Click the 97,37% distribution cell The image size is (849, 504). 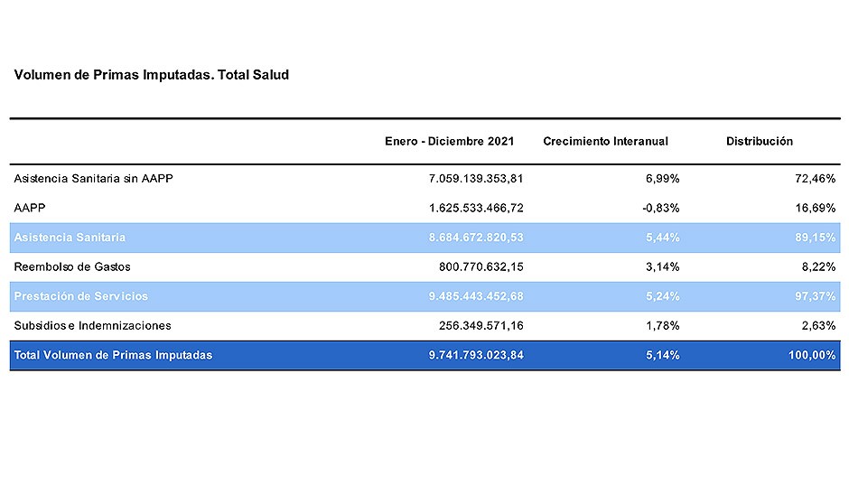815,296
